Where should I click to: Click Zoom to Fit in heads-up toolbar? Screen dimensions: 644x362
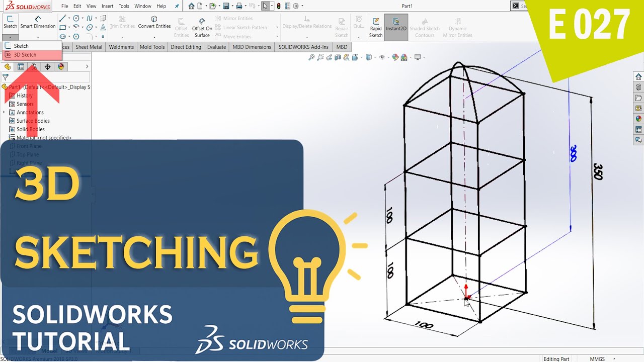[x=312, y=57]
